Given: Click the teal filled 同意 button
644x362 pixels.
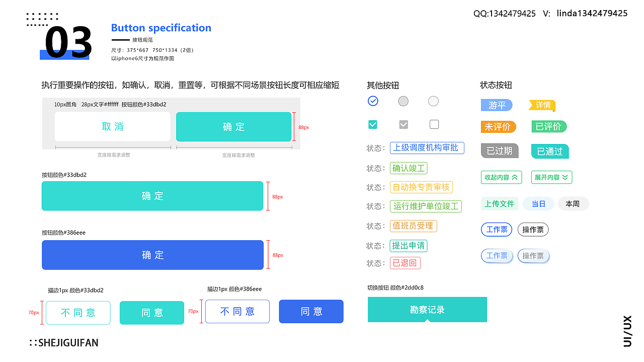Looking at the screenshot, I should [x=152, y=313].
